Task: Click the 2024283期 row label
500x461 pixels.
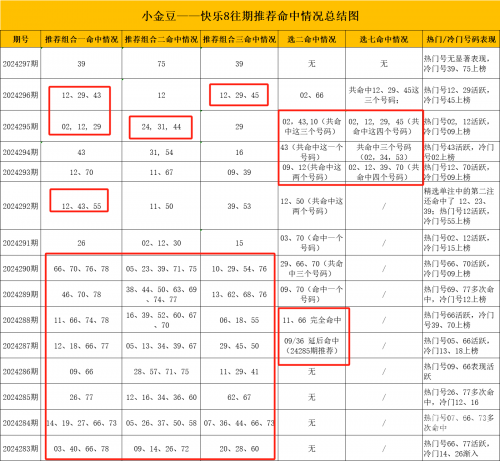Action: point(21,449)
